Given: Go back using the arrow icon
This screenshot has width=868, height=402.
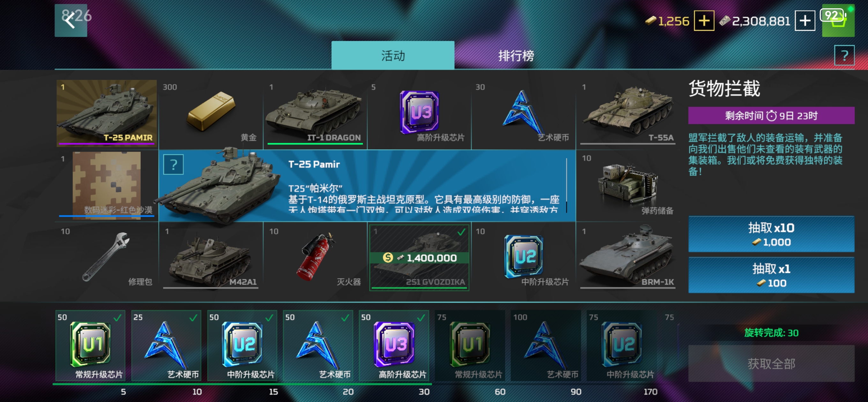Looking at the screenshot, I should coord(71,20).
